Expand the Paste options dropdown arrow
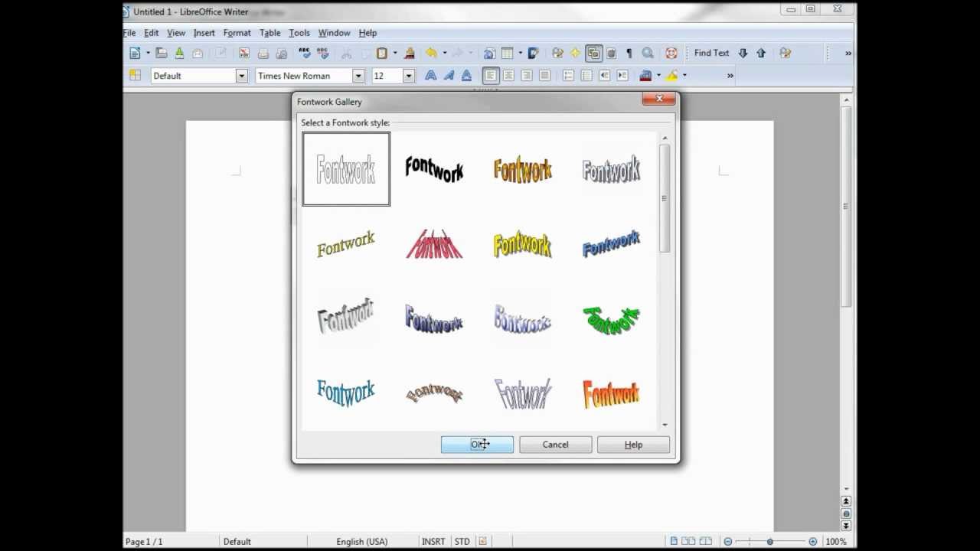The width and height of the screenshot is (980, 551). 394,53
